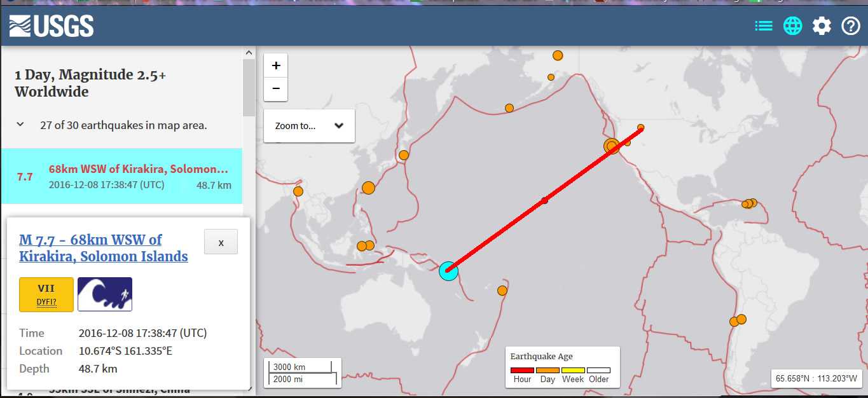Open the help question mark icon

tap(851, 26)
